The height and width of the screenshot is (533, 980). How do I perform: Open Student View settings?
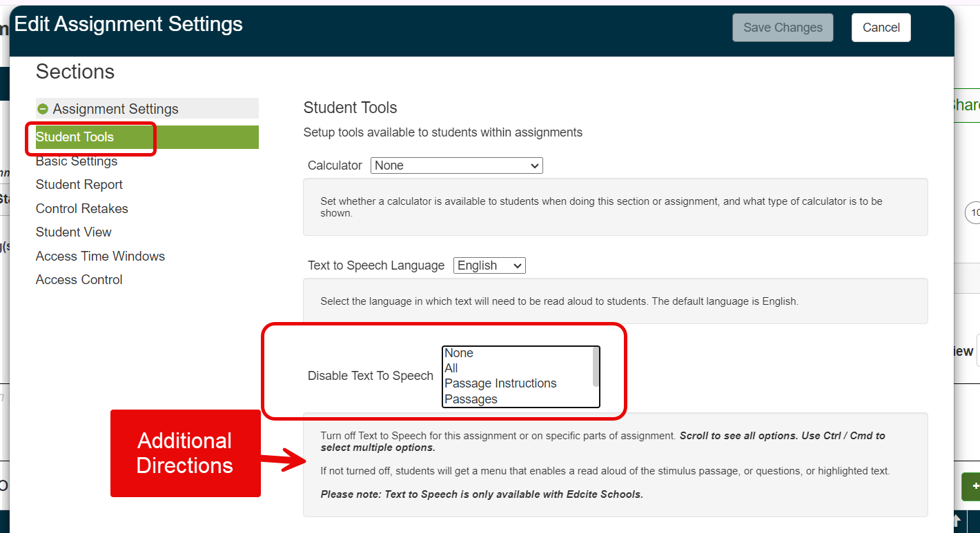coord(74,232)
